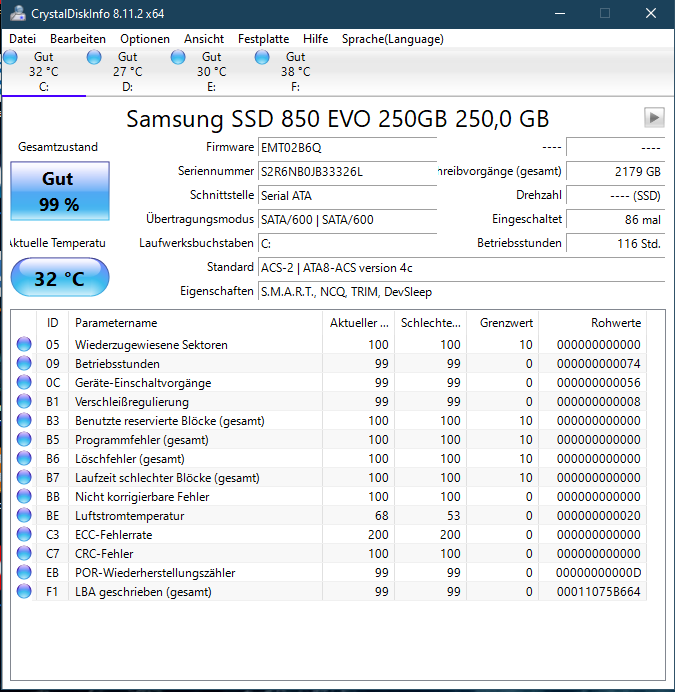Select the C: drive tab
The width and height of the screenshot is (675, 692).
[44, 71]
